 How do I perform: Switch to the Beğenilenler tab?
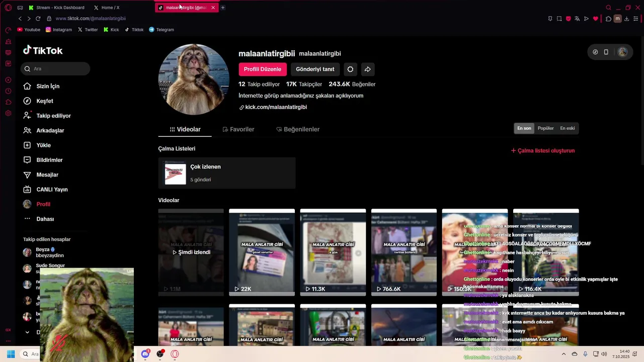tap(298, 129)
